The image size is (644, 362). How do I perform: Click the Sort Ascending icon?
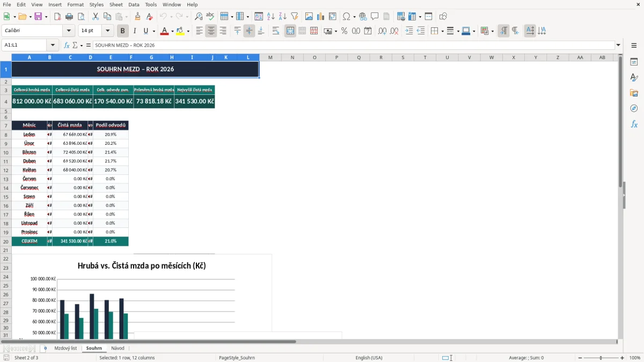tap(270, 17)
